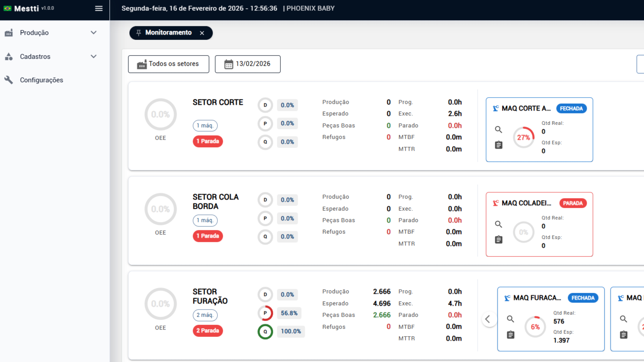Click robot arm icon on MAQ CORTE card

tap(496, 108)
